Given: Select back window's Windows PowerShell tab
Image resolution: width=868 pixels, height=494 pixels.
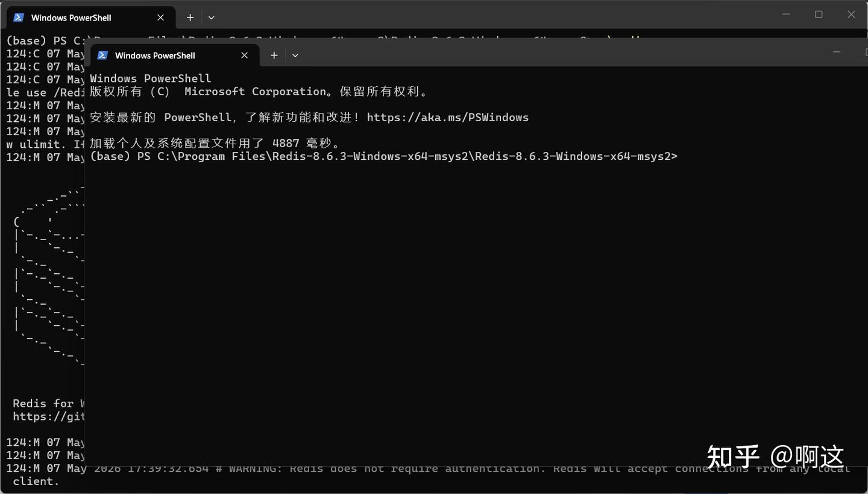Looking at the screenshot, I should (x=90, y=17).
